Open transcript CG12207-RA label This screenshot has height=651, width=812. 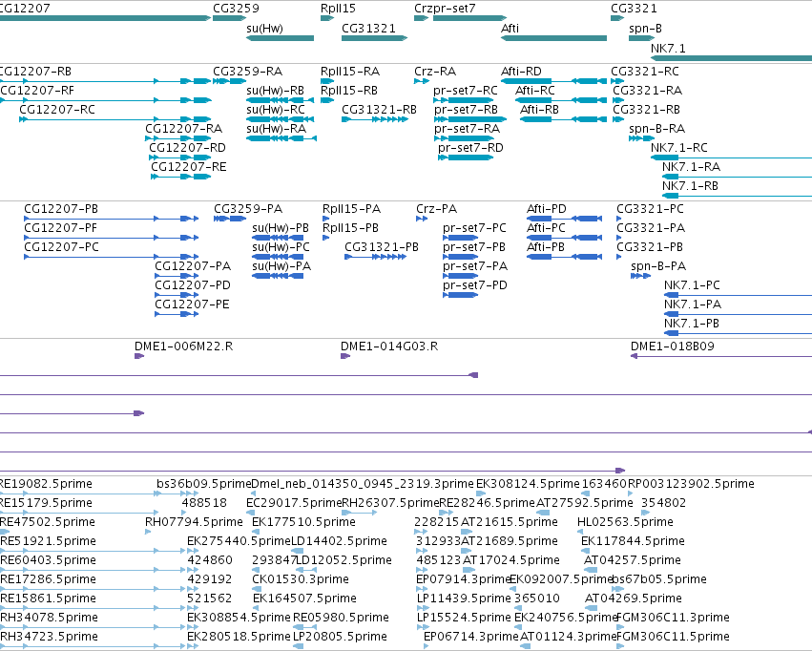(183, 129)
